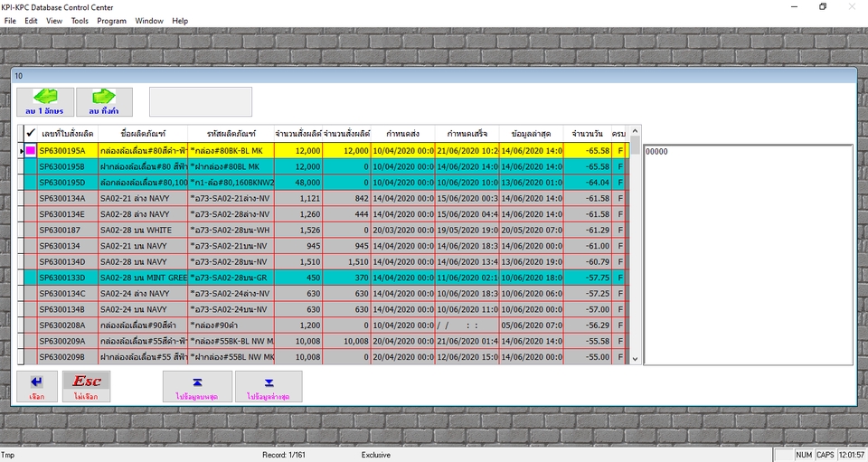Click days cell -64.04
Image resolution: width=868 pixels, height=462 pixels.
point(588,182)
